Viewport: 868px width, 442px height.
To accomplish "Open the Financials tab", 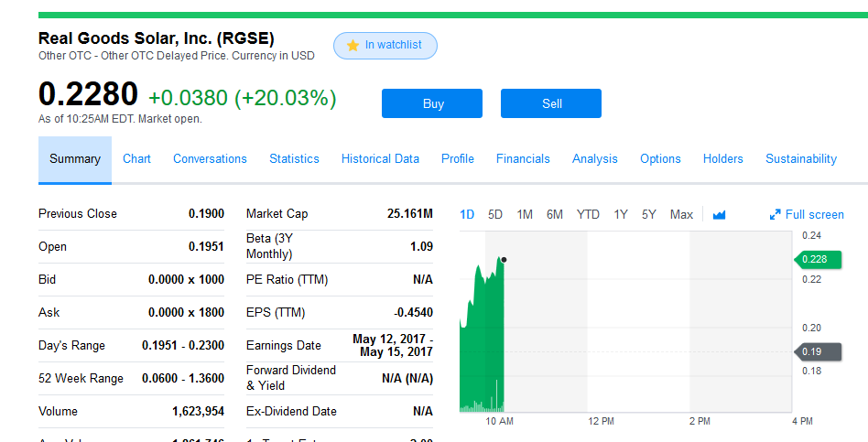I will pyautogui.click(x=523, y=159).
